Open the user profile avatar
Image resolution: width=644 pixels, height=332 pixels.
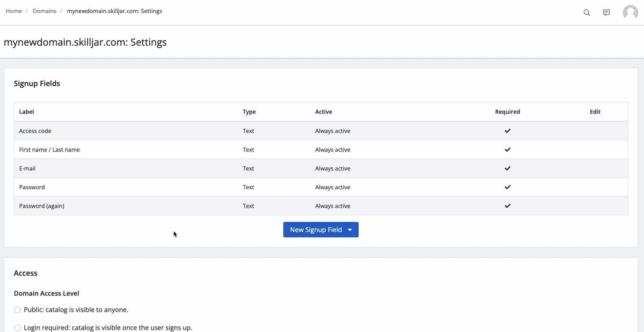[x=630, y=13]
